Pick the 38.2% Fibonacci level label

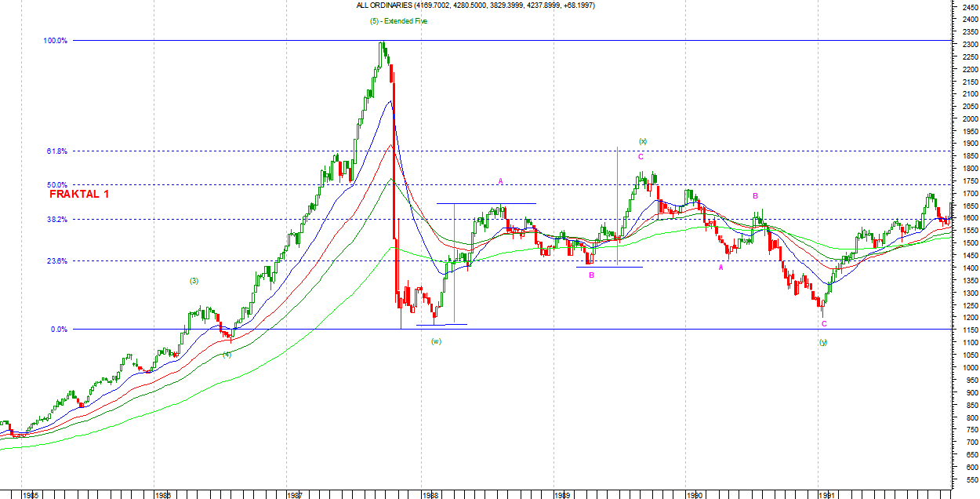(x=57, y=220)
